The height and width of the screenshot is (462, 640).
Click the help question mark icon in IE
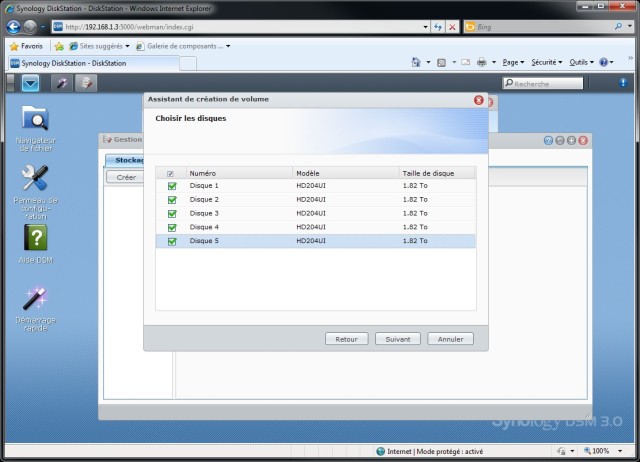tap(604, 62)
